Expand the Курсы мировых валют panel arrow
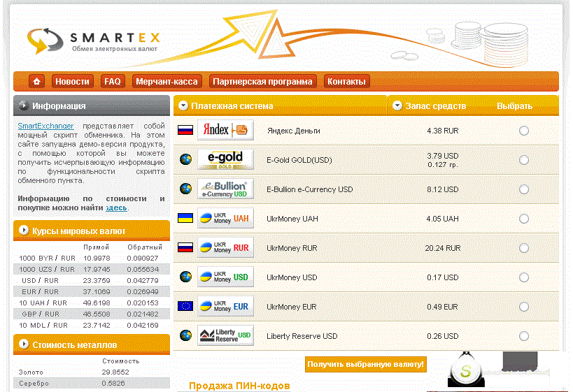The height and width of the screenshot is (392, 573). [24, 231]
